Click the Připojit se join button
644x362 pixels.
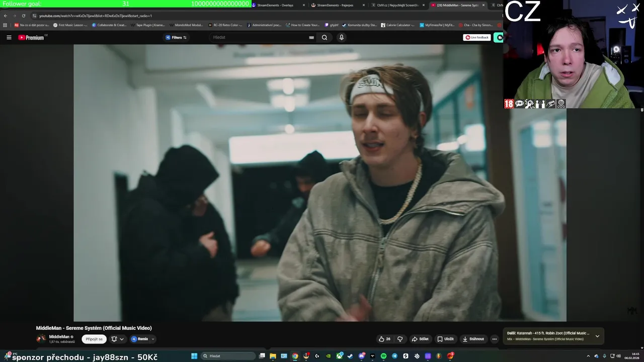[94, 339]
